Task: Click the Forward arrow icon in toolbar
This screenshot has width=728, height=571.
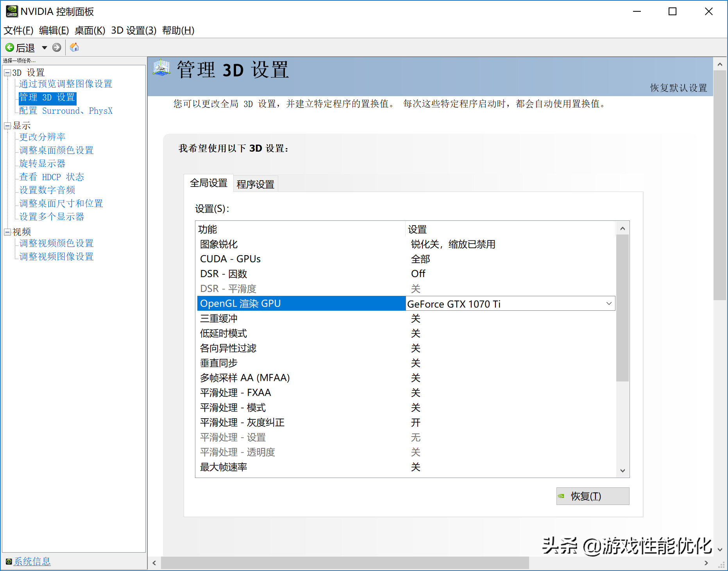Action: 57,48
